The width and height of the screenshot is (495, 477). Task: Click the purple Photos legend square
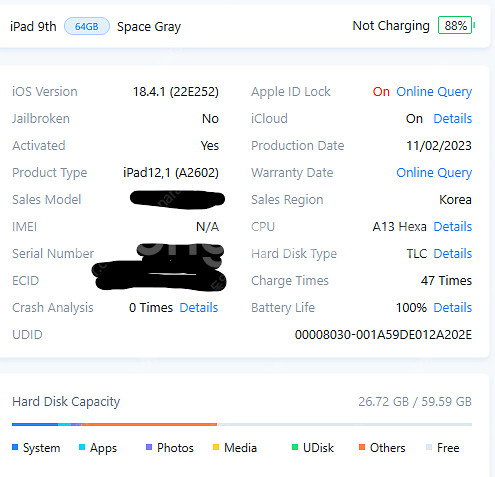click(149, 447)
